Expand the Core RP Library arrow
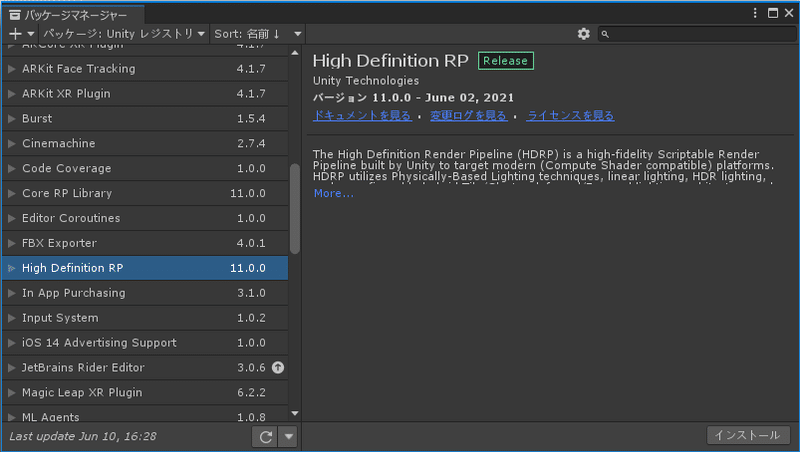This screenshot has height=452, width=800. click(12, 193)
